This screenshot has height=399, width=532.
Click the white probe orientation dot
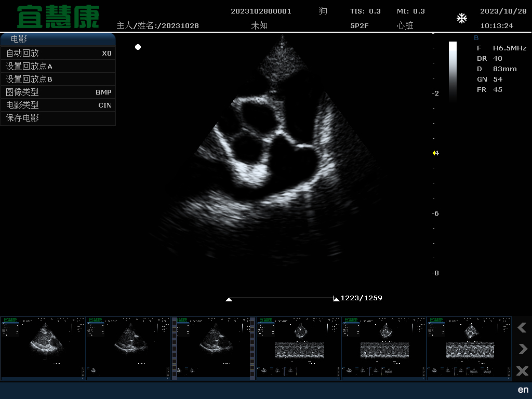coord(138,47)
